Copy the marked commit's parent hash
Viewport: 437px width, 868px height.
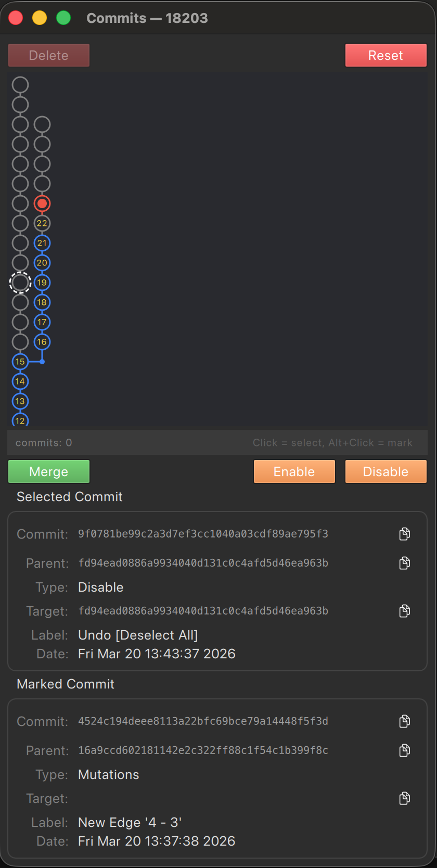click(x=404, y=750)
